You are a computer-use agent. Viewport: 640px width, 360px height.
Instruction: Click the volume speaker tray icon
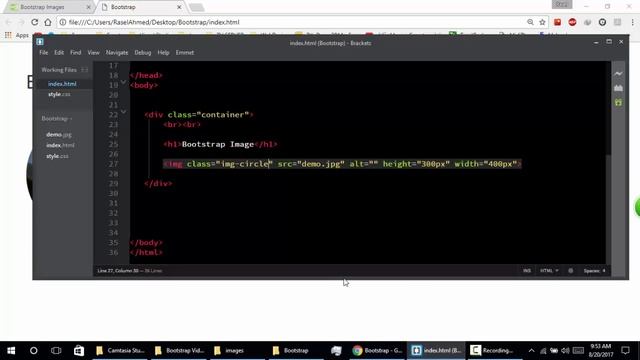(x=565, y=351)
